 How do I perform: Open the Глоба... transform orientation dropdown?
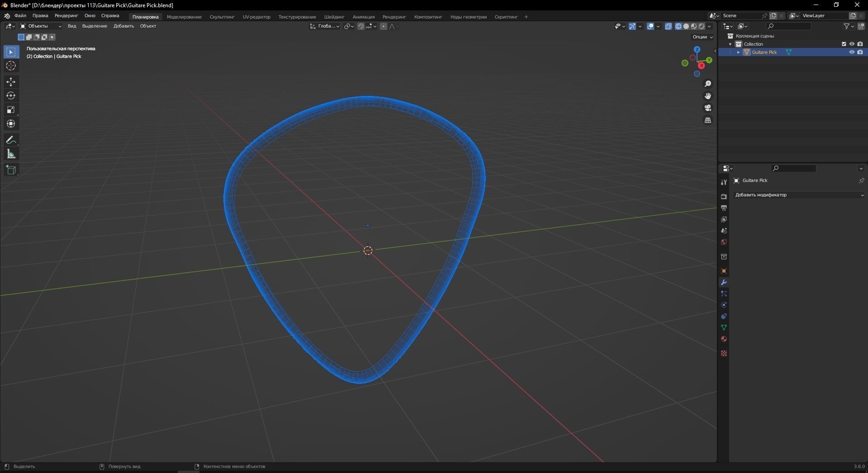[325, 26]
